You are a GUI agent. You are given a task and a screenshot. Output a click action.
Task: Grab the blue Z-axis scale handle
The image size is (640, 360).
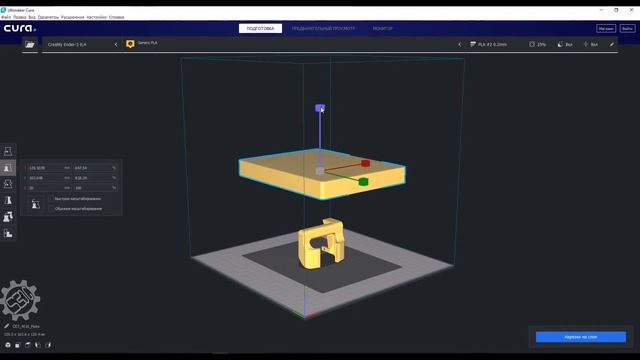(x=320, y=108)
